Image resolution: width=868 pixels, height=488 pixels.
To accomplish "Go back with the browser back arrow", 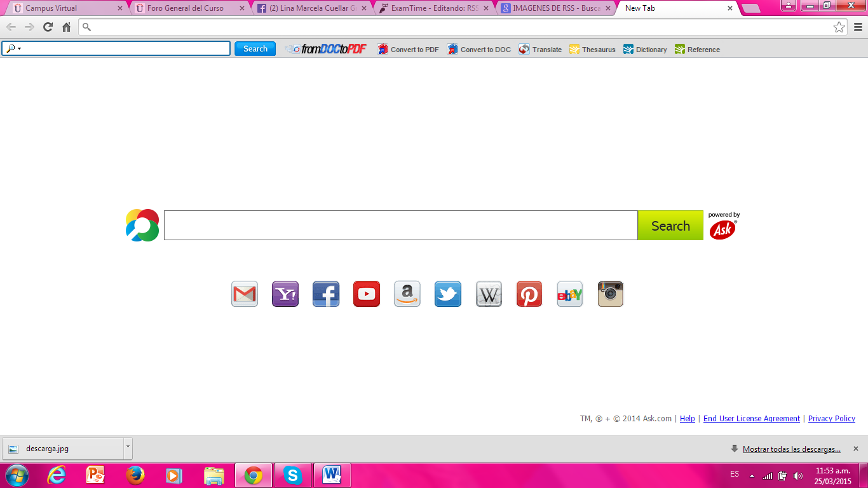I will [x=11, y=27].
